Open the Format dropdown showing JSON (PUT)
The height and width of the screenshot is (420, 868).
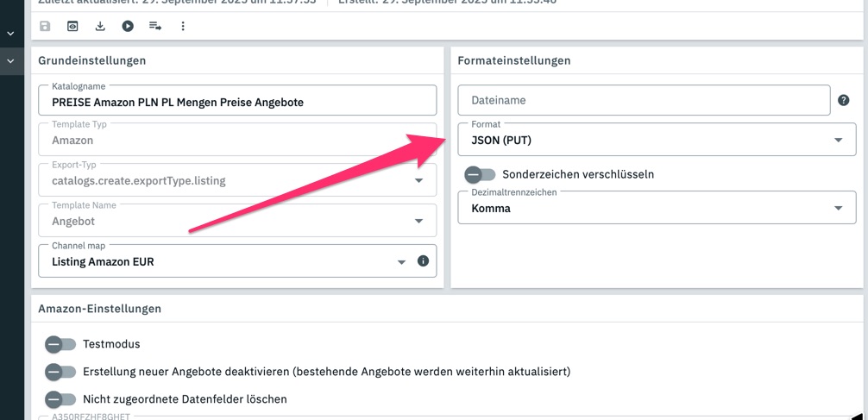coord(656,140)
